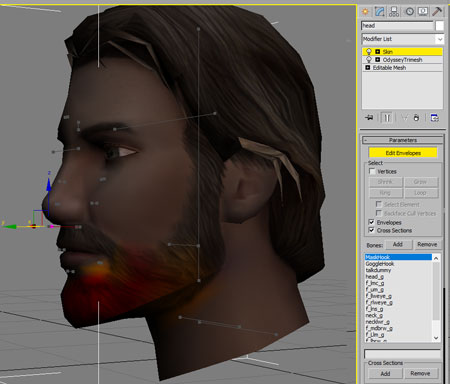The image size is (450, 384).
Task: Select the head_g bone
Action: [x=398, y=276]
